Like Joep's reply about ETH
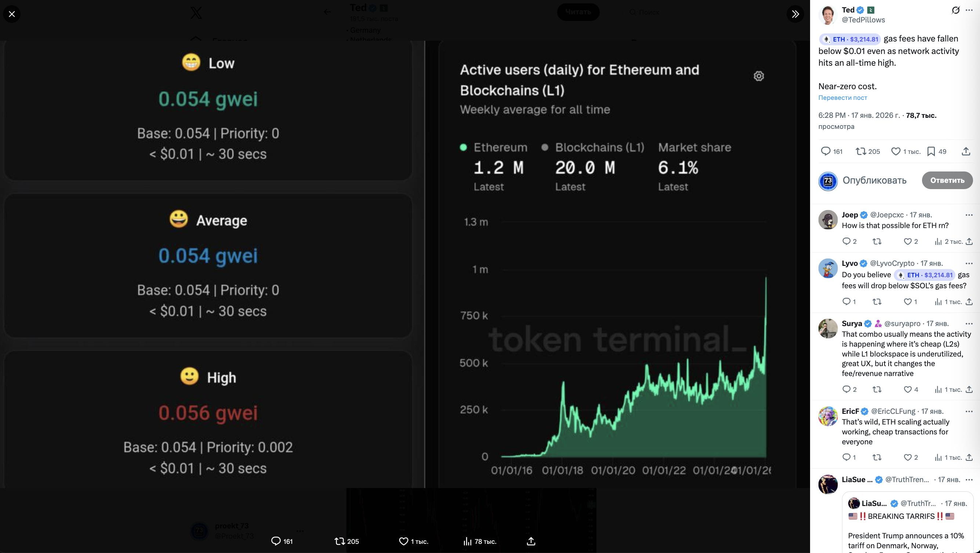 pyautogui.click(x=908, y=242)
